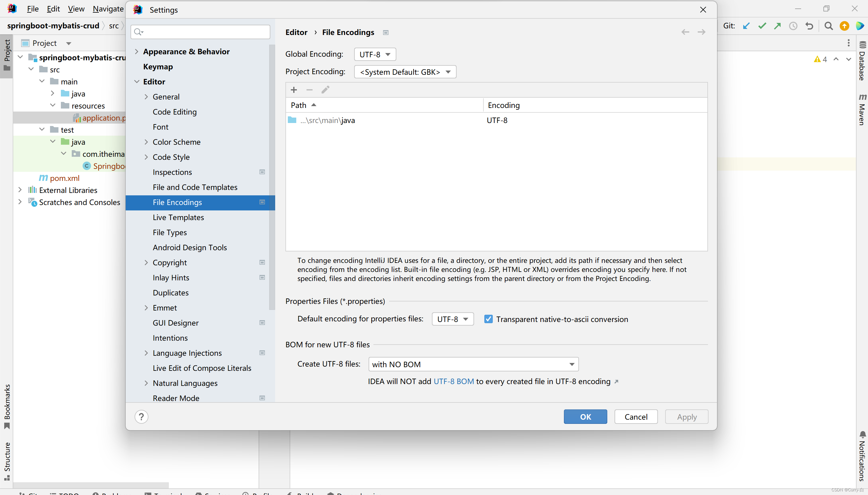Click the edit pencil icon above Path table

[x=325, y=90]
